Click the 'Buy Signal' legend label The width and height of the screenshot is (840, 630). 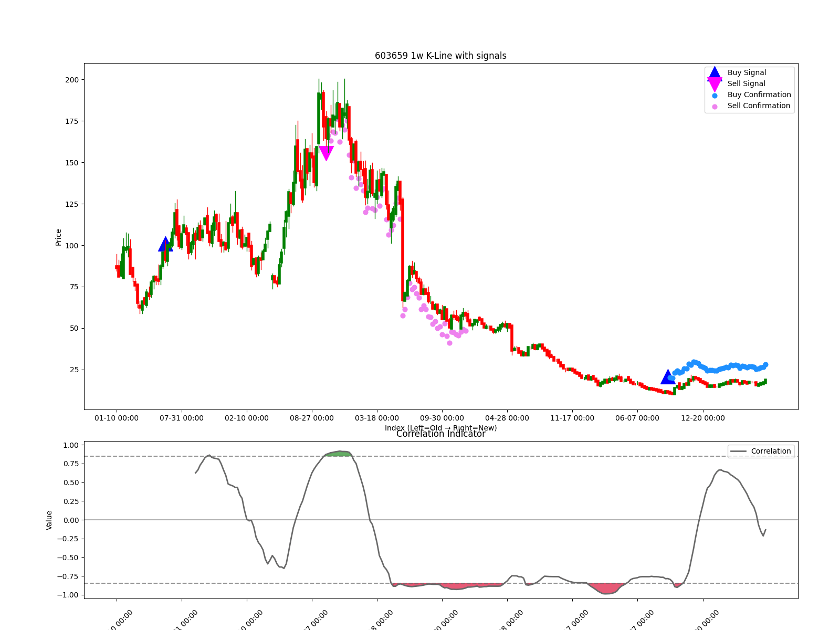(x=747, y=72)
